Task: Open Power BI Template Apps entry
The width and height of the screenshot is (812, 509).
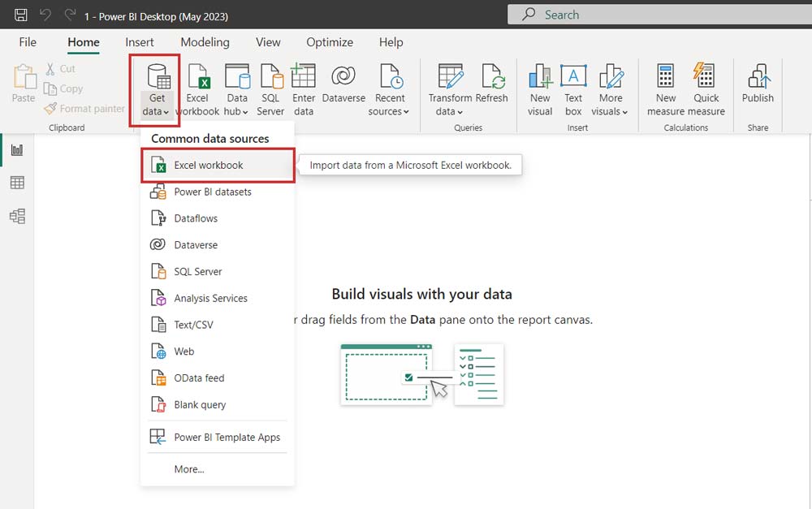Action: coord(218,437)
